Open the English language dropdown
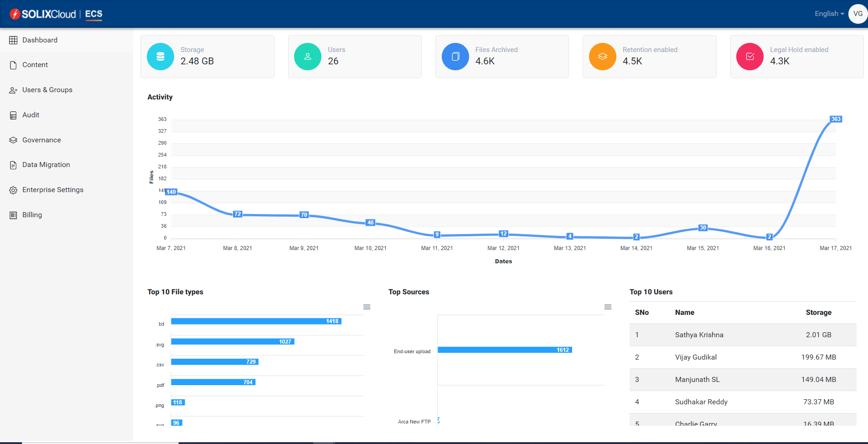This screenshot has height=444, width=868. tap(828, 13)
